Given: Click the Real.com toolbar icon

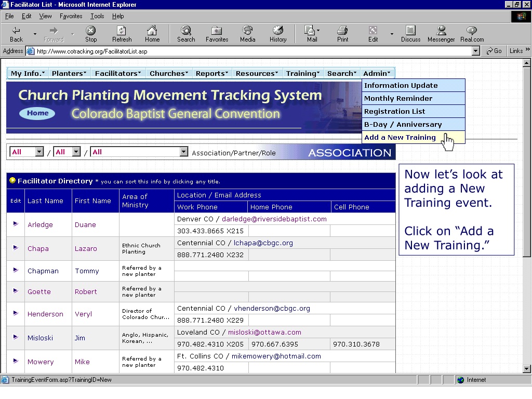Looking at the screenshot, I should (472, 34).
